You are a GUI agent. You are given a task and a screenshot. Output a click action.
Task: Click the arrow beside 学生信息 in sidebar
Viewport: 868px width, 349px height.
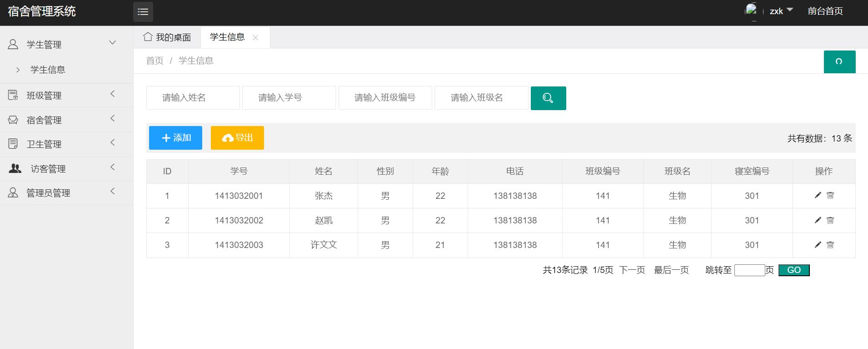pos(18,70)
